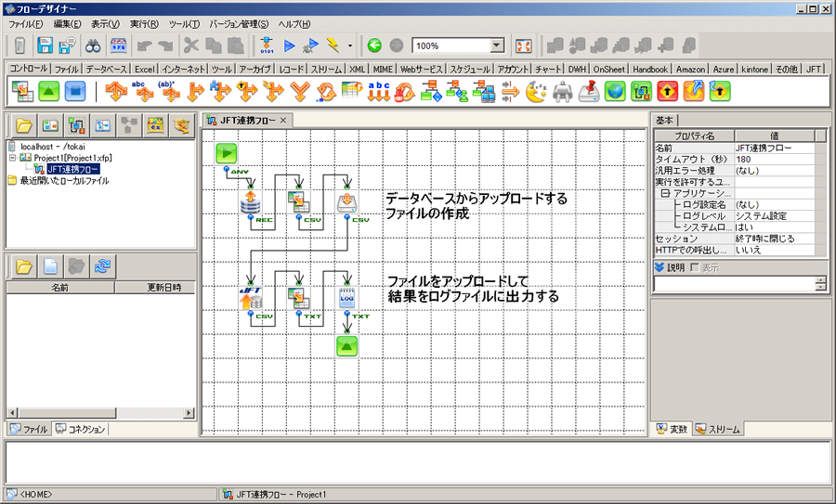Open the 100% zoom dropdown
This screenshot has width=836, height=504.
coord(496,45)
